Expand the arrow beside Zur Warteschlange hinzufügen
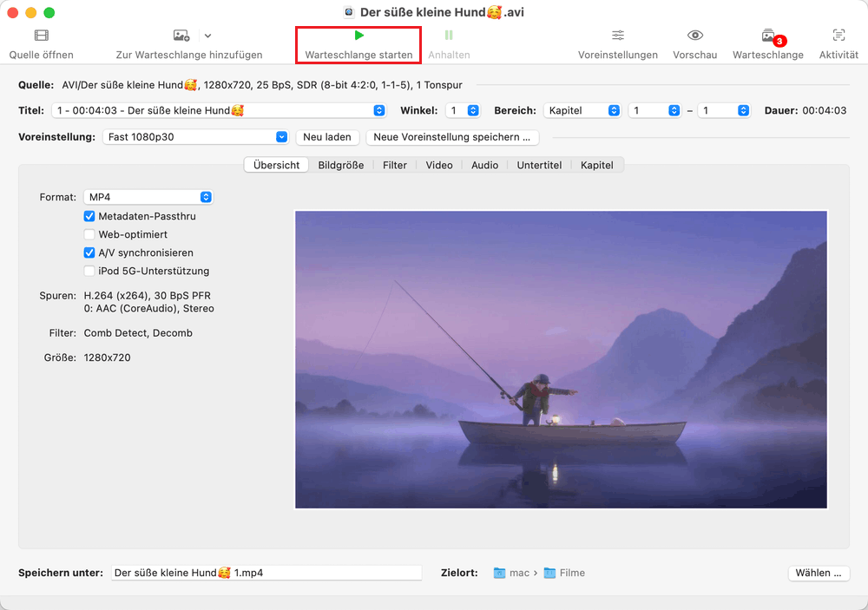This screenshot has height=610, width=868. click(207, 36)
